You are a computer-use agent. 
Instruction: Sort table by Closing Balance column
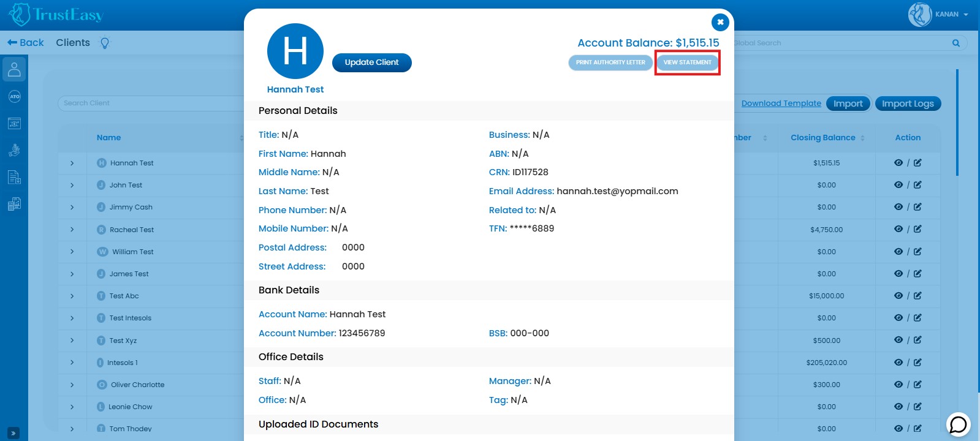pyautogui.click(x=822, y=138)
